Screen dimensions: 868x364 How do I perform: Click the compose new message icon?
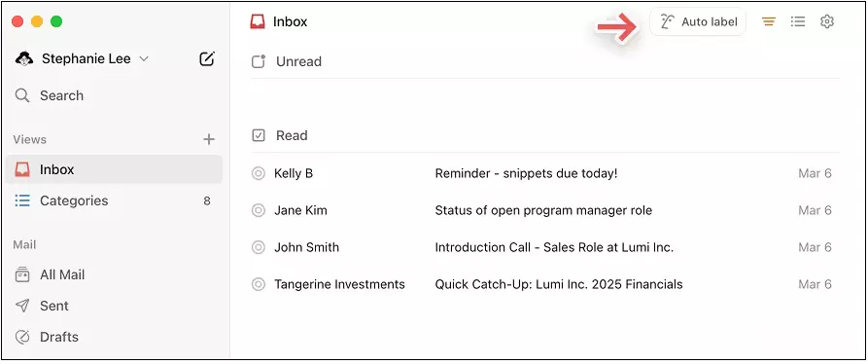pos(206,58)
